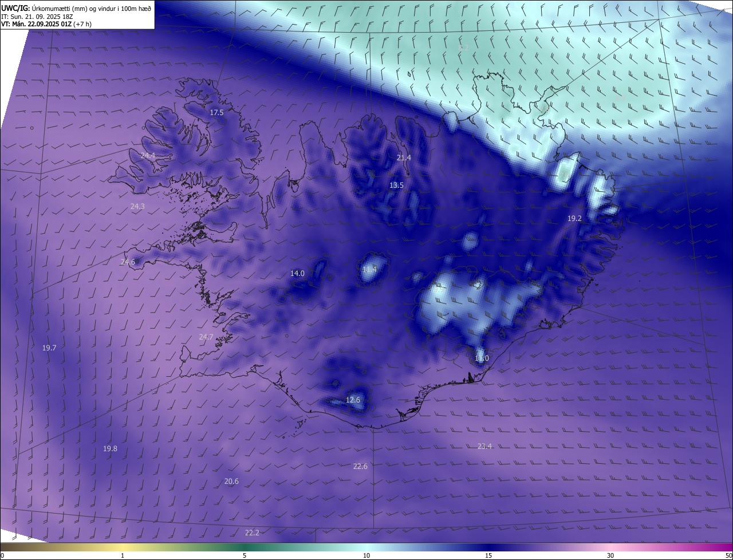Click the 20.6 value label on the map
733x560 pixels.
(x=231, y=482)
